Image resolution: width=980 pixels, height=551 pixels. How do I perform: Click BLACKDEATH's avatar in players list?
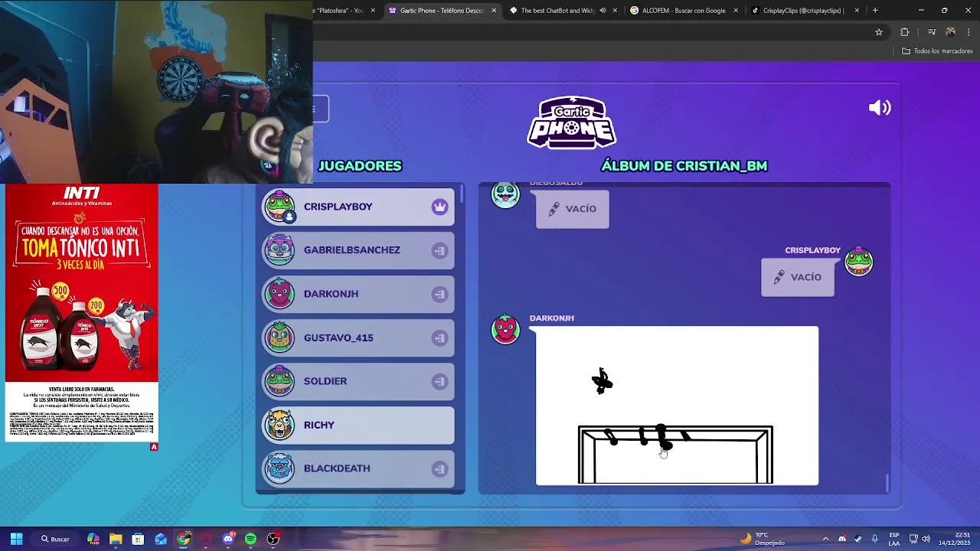tap(279, 468)
